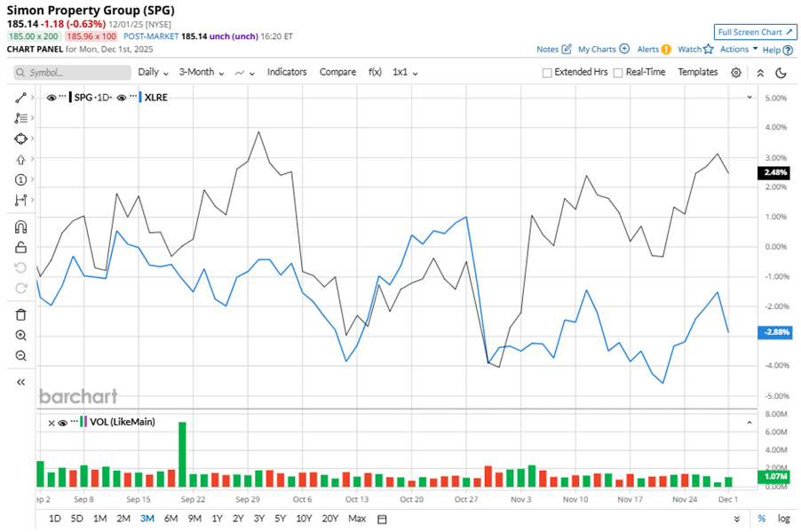Viewport: 801px width, 532px height.
Task: Open the numbered label tool
Action: pos(20,180)
